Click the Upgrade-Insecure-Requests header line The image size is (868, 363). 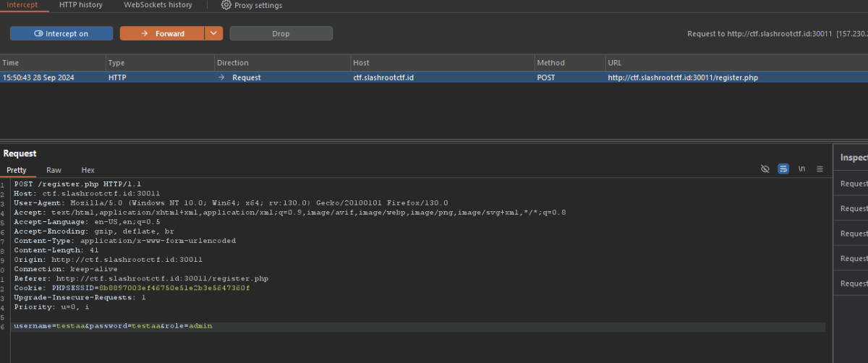tap(80, 297)
